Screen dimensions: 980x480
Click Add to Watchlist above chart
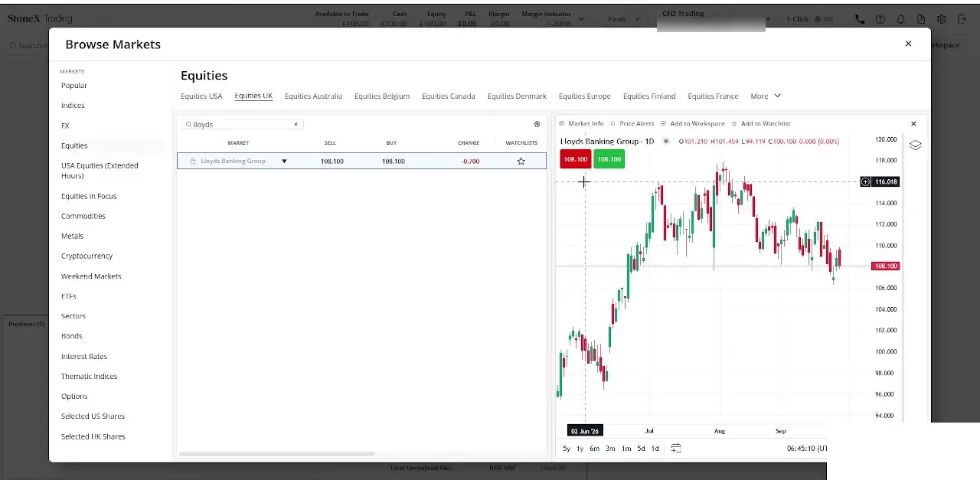click(x=761, y=123)
